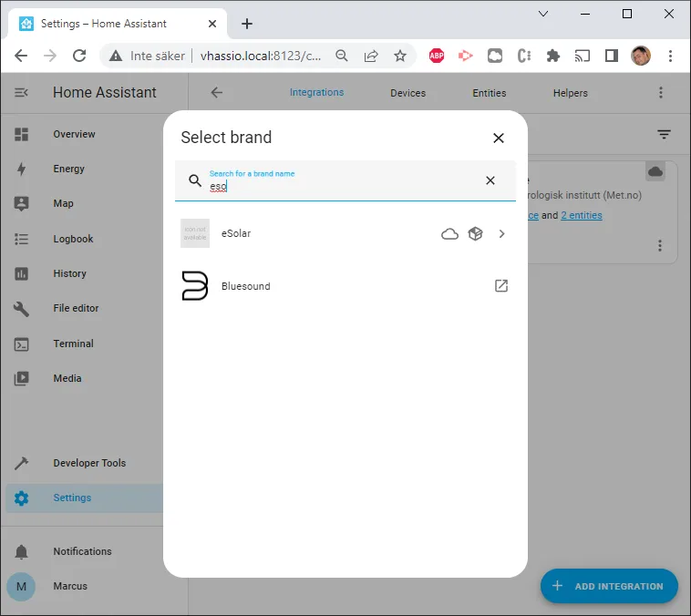Switch to Helpers tab
This screenshot has height=616, width=691.
[571, 93]
